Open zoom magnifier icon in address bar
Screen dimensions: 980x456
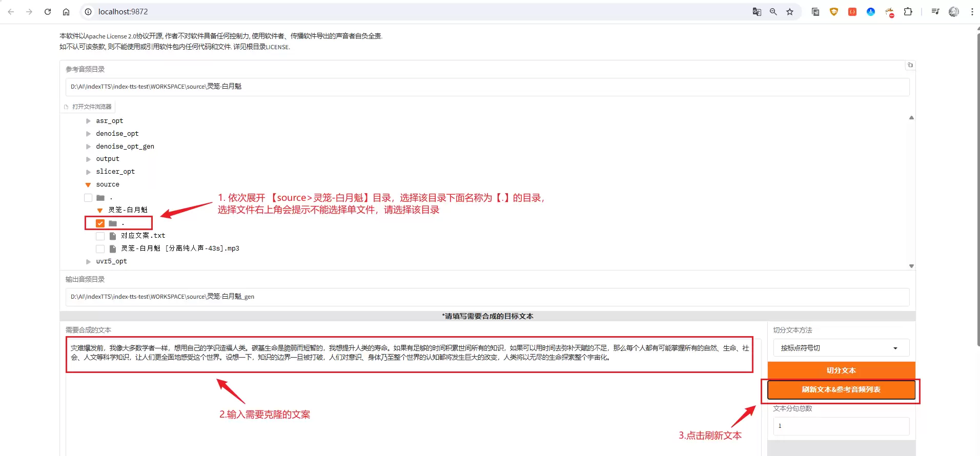[773, 12]
